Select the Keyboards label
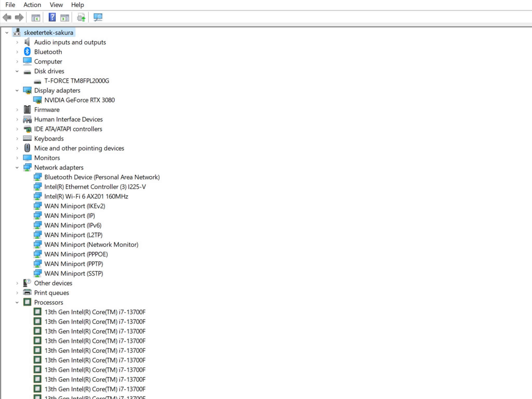Screen dimensions: 532x399 [49, 138]
